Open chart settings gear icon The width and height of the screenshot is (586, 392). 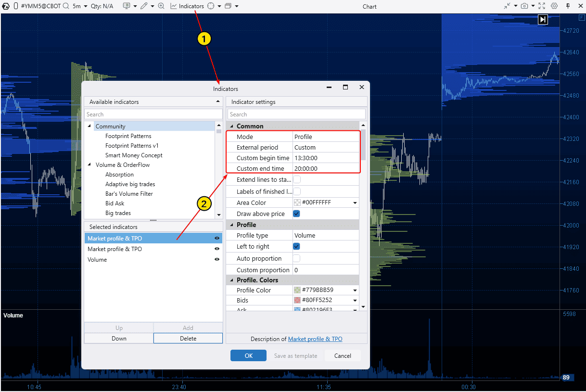554,6
